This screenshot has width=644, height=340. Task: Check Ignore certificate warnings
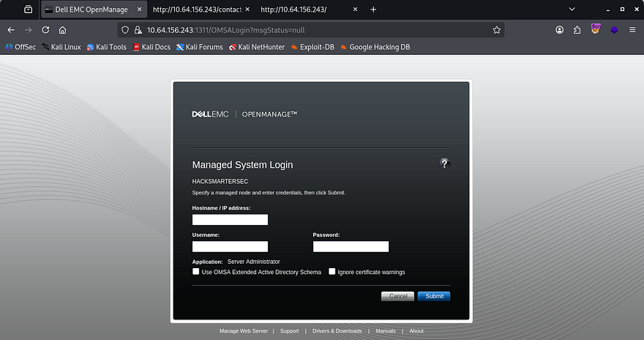332,272
